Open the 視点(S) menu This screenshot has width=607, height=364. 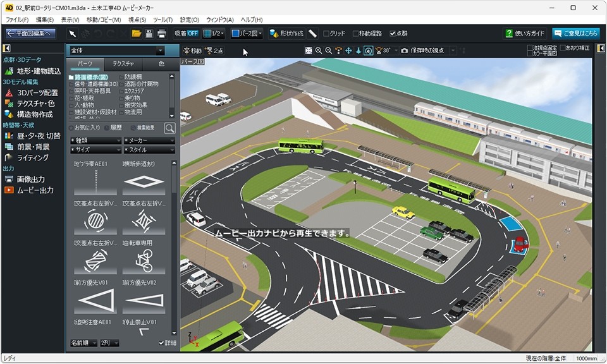click(137, 20)
